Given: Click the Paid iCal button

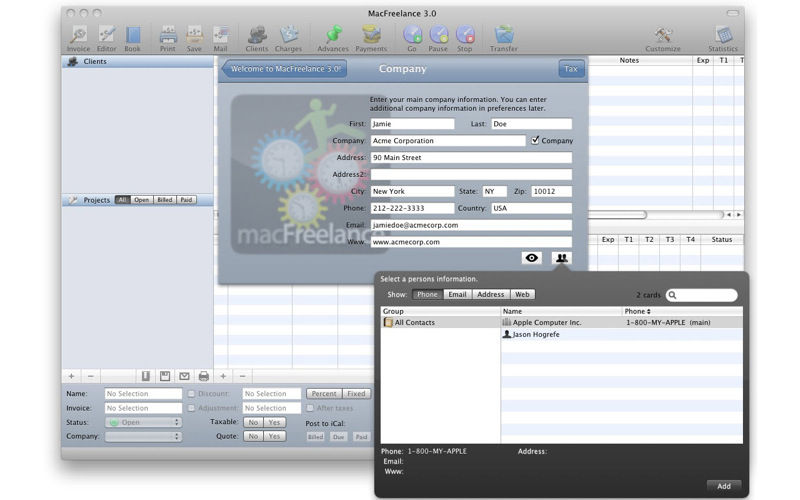Looking at the screenshot, I should 361,437.
